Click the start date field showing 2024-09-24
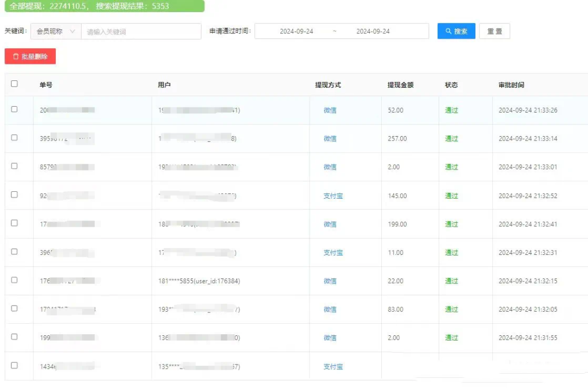This screenshot has height=391, width=588. pos(296,31)
